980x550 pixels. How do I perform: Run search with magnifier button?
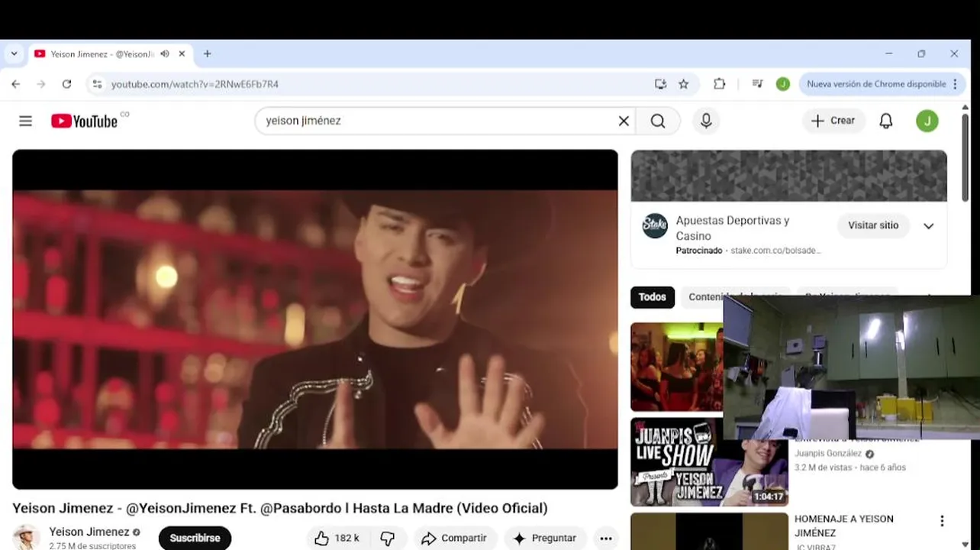[x=658, y=121]
